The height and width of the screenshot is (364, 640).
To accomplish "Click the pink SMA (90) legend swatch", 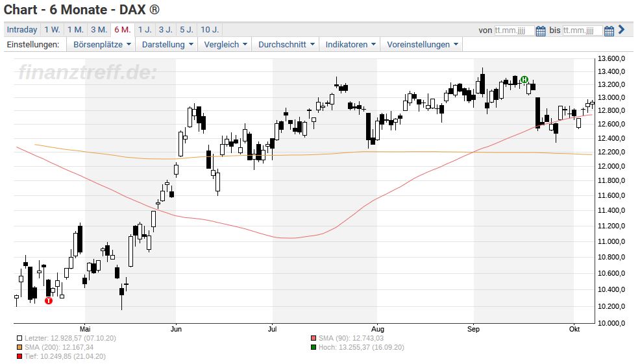I will pos(314,338).
